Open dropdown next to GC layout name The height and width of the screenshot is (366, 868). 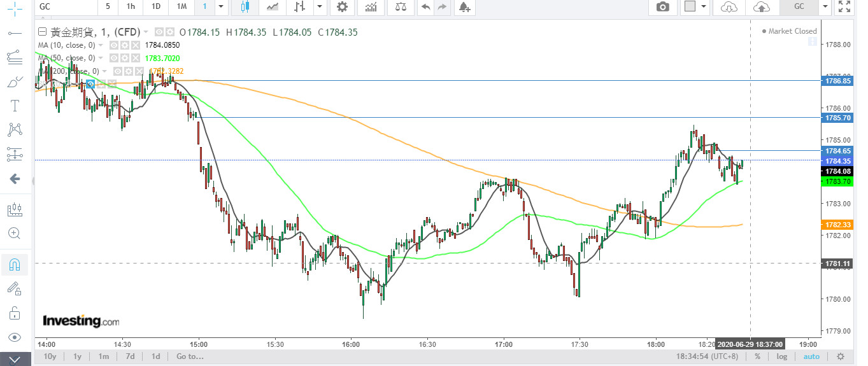(x=825, y=7)
